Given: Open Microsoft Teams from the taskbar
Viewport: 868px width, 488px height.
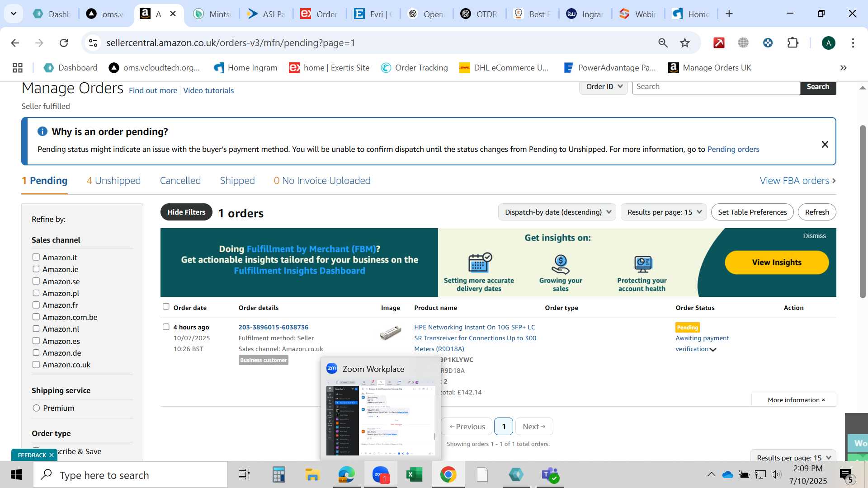Looking at the screenshot, I should coord(550,475).
